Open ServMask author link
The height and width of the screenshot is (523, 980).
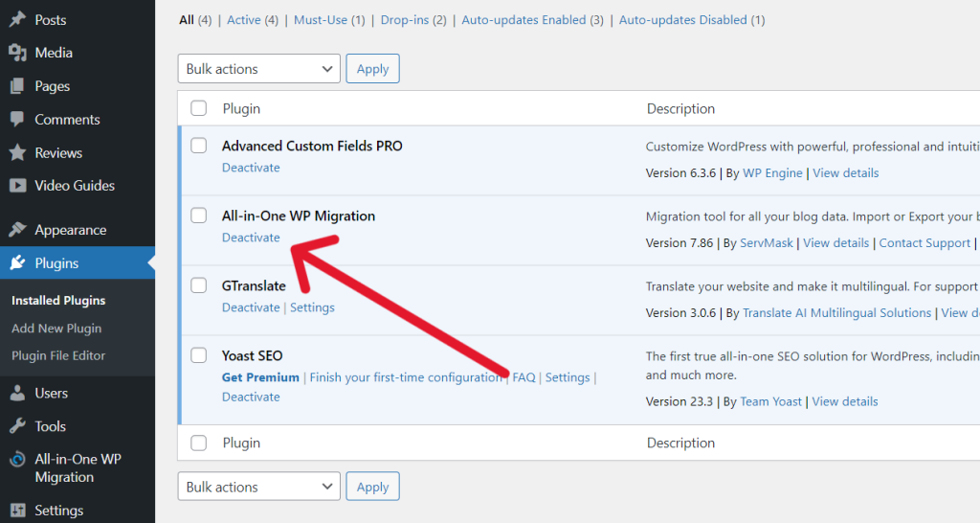point(767,243)
